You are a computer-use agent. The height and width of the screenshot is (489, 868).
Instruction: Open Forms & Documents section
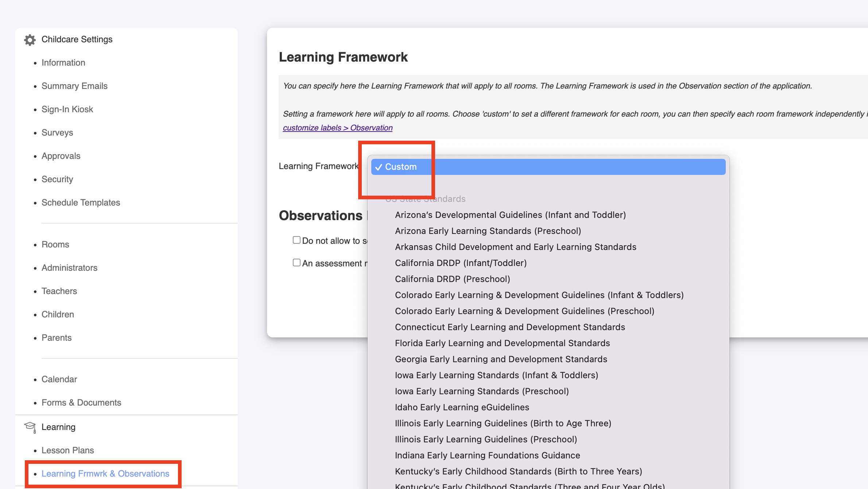(81, 403)
